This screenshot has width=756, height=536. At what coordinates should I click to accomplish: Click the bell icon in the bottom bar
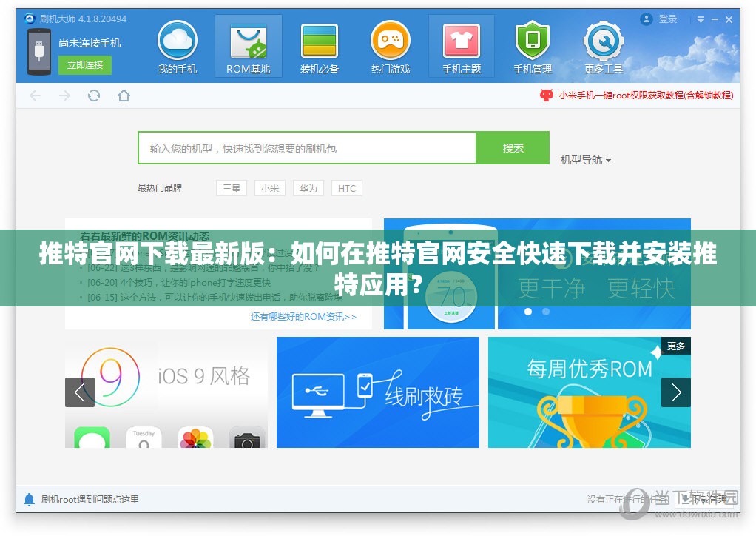[x=28, y=500]
